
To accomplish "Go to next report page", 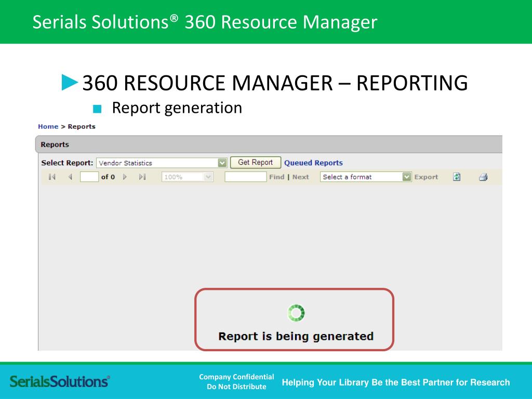I will (125, 177).
